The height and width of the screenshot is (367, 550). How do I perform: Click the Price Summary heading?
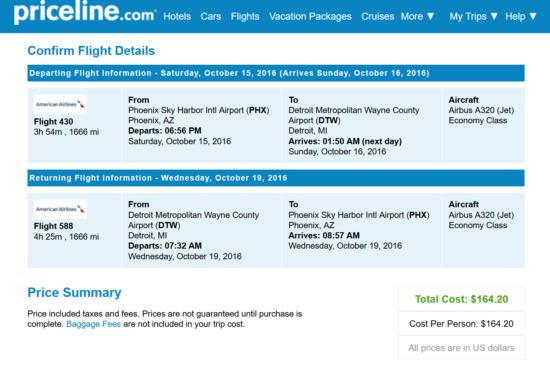pyautogui.click(x=74, y=293)
